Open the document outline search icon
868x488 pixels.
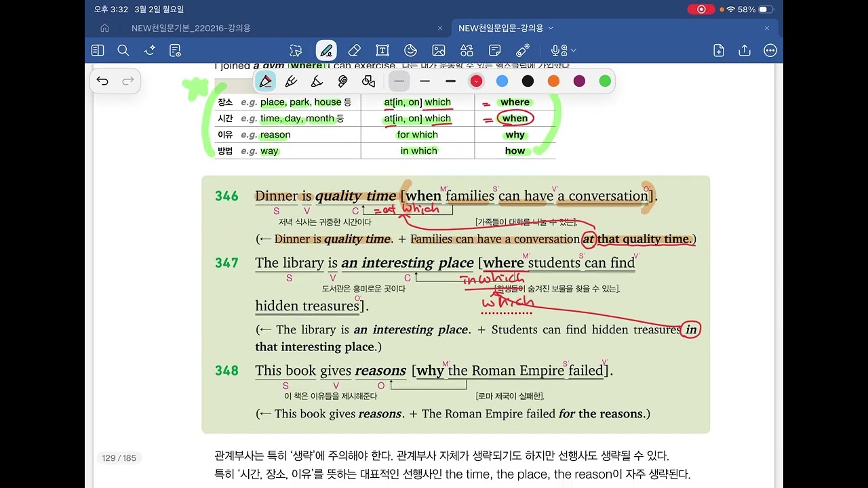pos(176,50)
